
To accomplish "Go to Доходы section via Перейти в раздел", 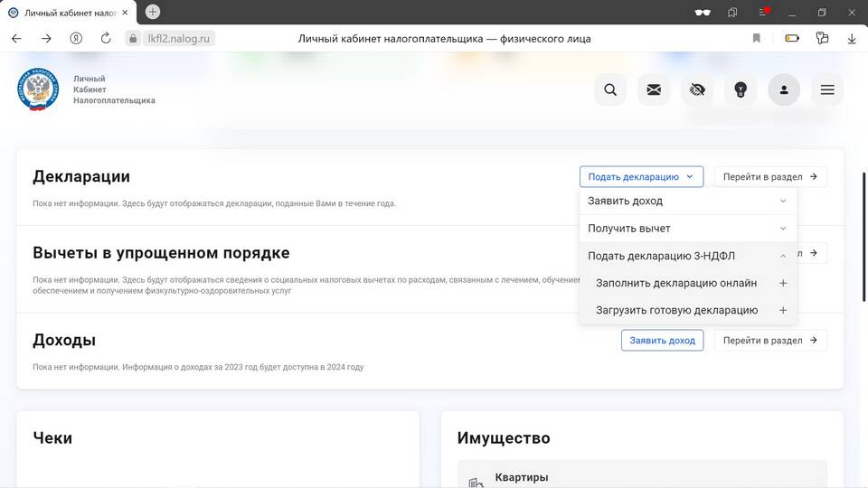I will [x=770, y=341].
